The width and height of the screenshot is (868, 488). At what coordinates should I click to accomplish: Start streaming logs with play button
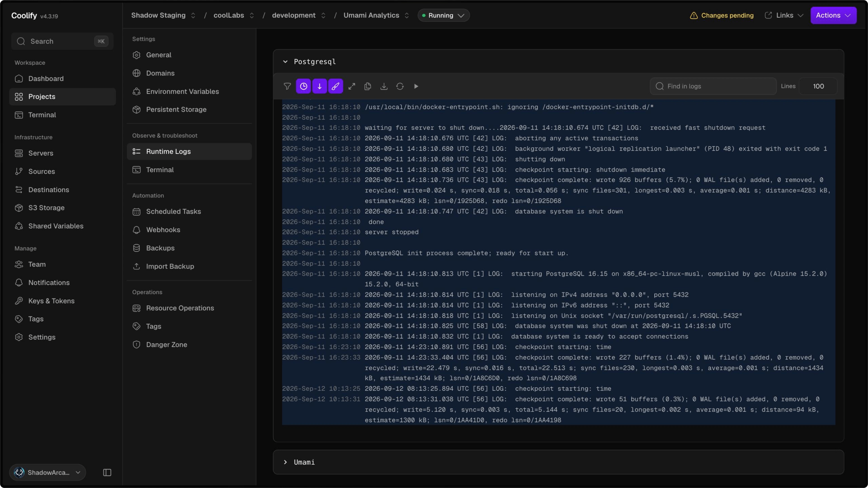416,86
